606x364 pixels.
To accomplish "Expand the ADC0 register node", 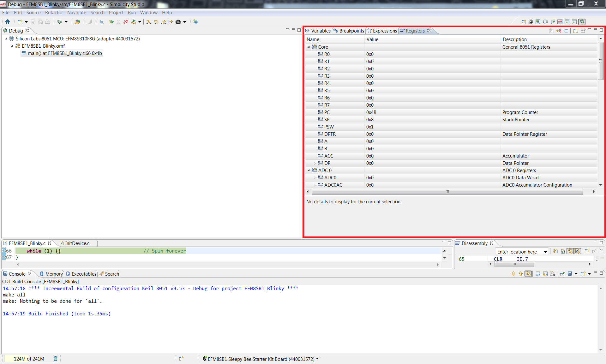I will click(315, 178).
